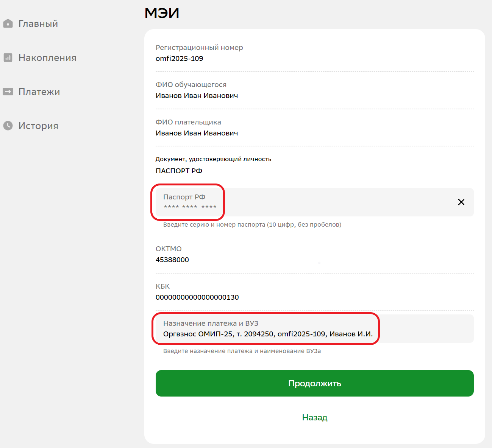The image size is (492, 448).
Task: Click the chart icon beside Накопления
Action: tap(8, 58)
